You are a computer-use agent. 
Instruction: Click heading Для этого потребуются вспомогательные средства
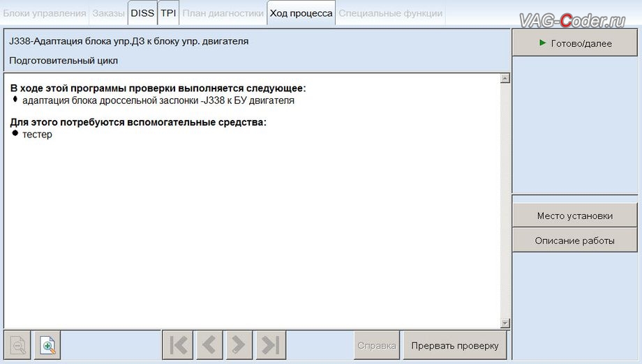click(138, 122)
